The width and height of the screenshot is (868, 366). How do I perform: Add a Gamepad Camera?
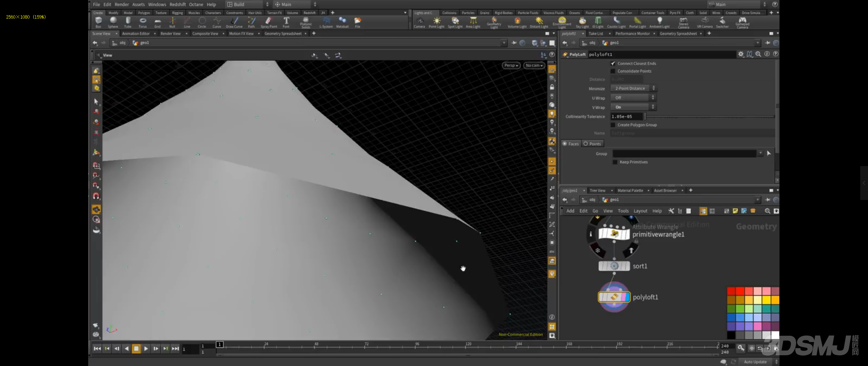743,22
